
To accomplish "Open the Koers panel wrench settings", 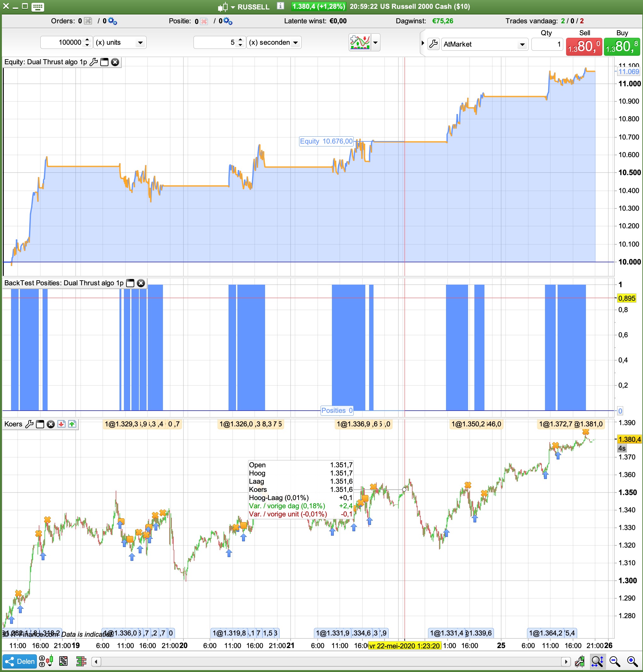I will coord(30,424).
